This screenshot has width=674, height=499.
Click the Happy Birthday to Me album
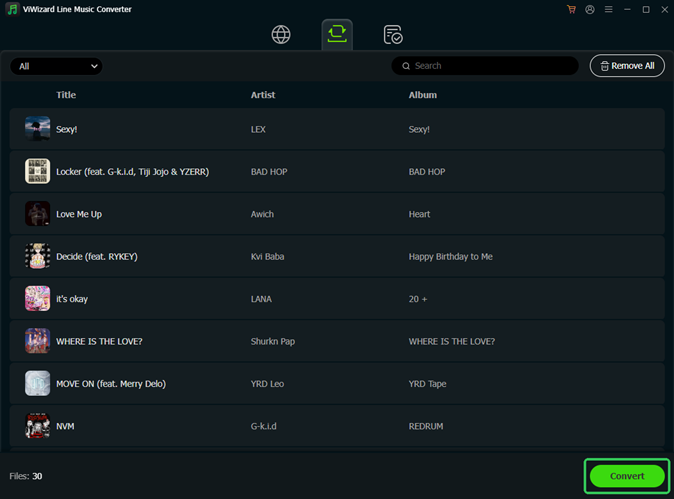pos(451,257)
